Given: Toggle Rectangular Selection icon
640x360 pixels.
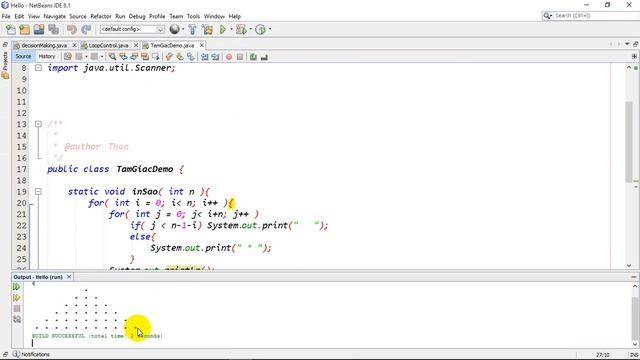Looking at the screenshot, I should pos(156,57).
